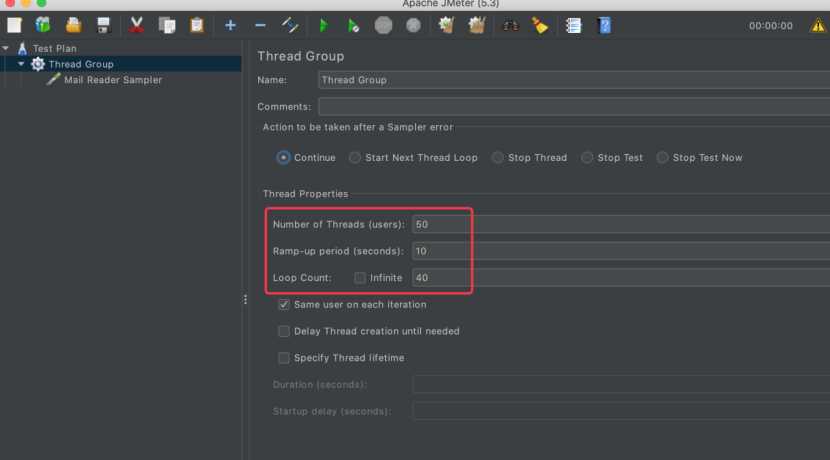Click the Number of Threads field
Viewport: 830px width, 460px height.
click(x=621, y=224)
